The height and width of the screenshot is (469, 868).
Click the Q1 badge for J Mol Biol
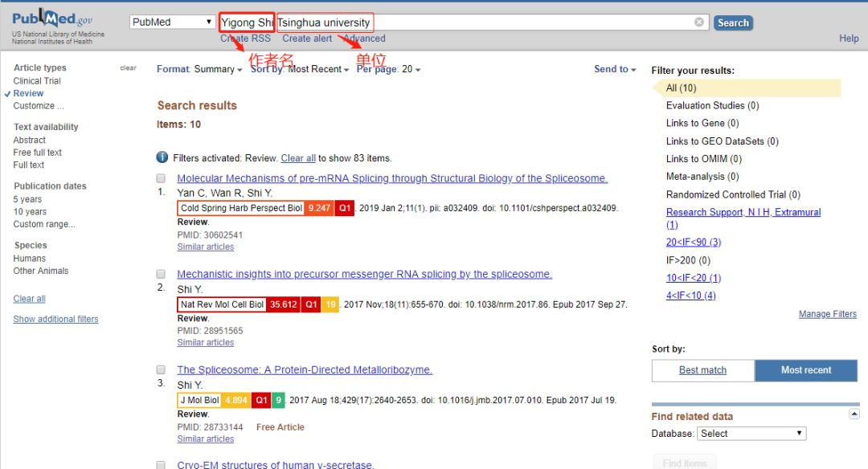pyautogui.click(x=261, y=400)
